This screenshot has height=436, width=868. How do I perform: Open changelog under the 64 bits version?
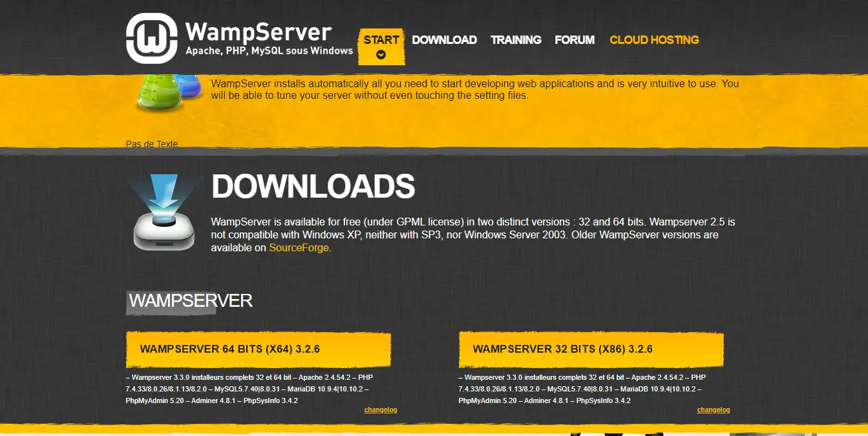pyautogui.click(x=380, y=410)
